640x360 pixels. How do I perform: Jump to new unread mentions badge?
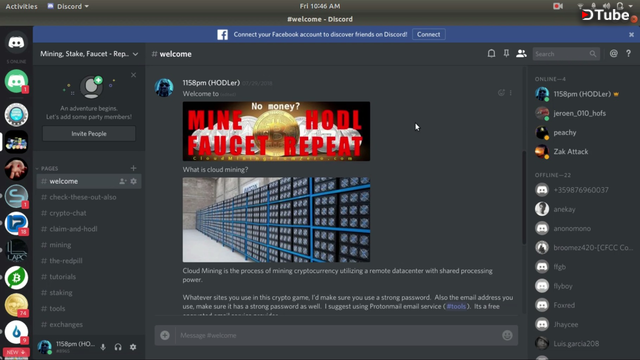pyautogui.click(x=16, y=352)
